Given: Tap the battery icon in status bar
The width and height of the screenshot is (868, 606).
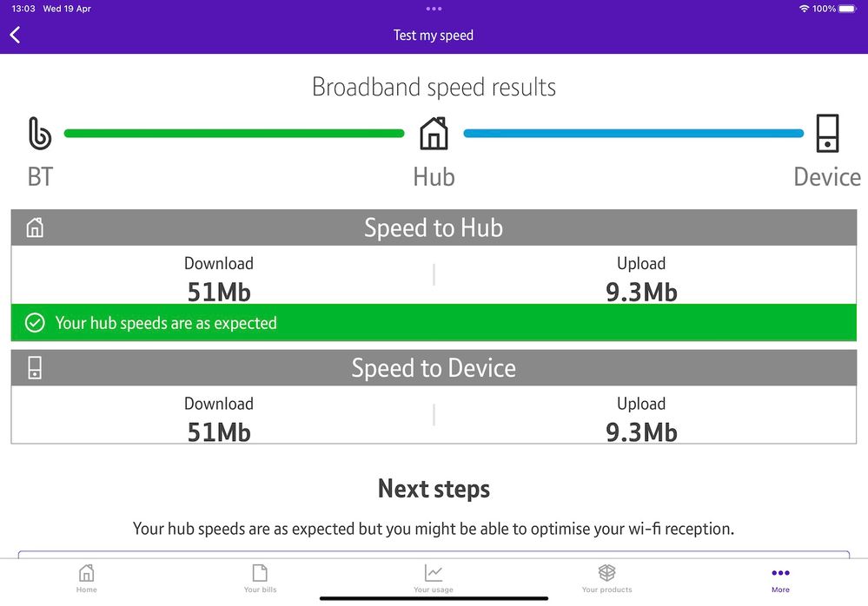Looking at the screenshot, I should [x=846, y=9].
